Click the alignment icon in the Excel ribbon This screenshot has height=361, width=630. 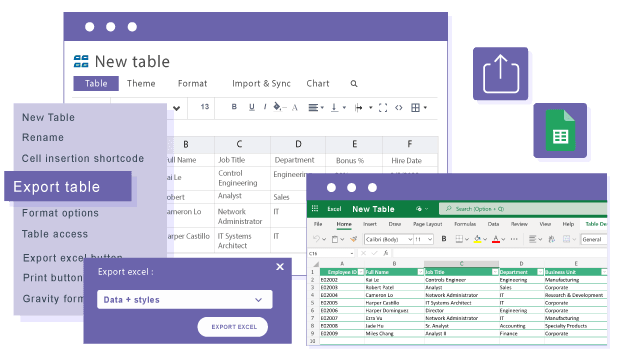pos(532,239)
